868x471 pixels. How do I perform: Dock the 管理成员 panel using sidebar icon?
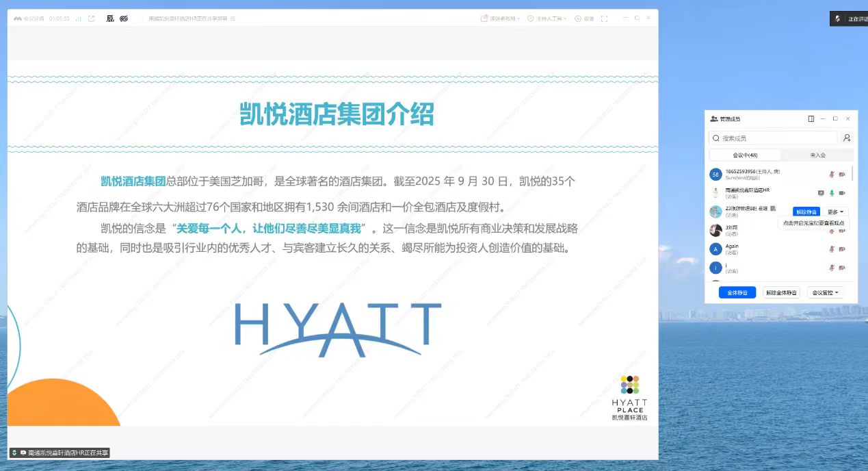pyautogui.click(x=811, y=118)
